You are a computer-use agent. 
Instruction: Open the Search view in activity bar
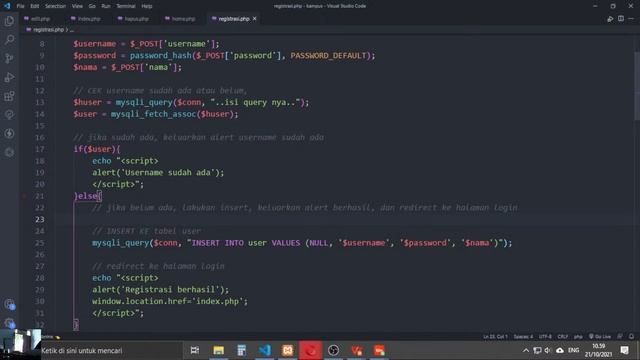(9, 40)
